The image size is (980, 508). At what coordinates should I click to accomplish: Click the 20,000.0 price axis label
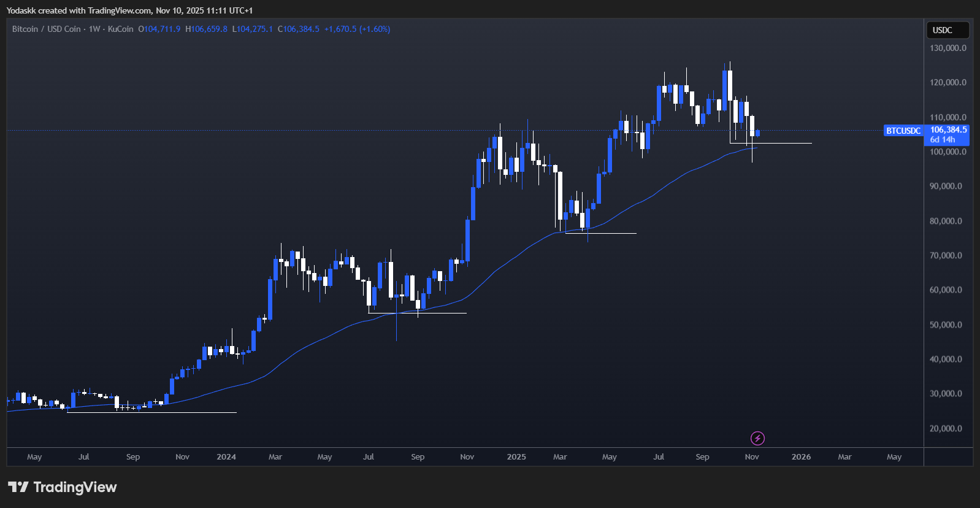coord(947,428)
